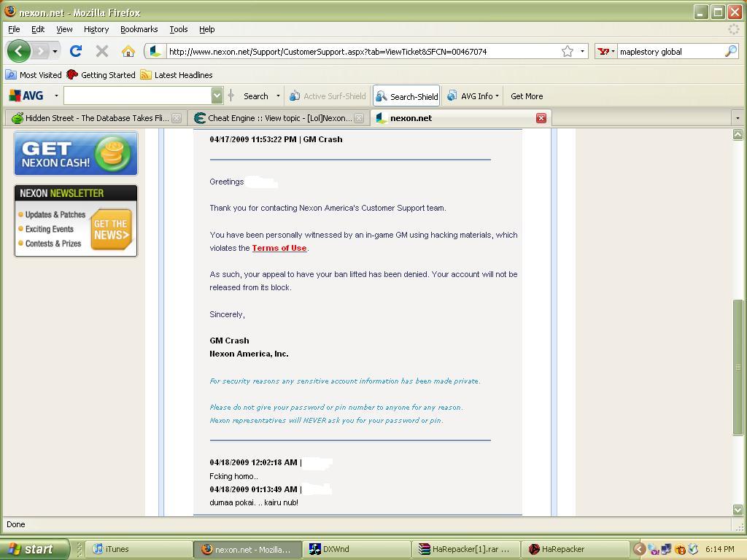Expand the AVG search field dropdown
The image size is (747, 560).
(217, 96)
